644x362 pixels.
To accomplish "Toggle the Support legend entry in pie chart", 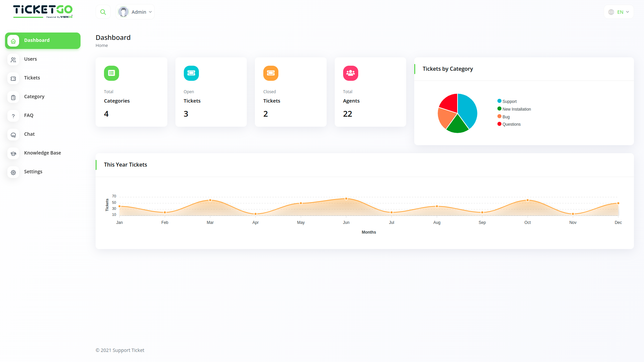I will [509, 101].
